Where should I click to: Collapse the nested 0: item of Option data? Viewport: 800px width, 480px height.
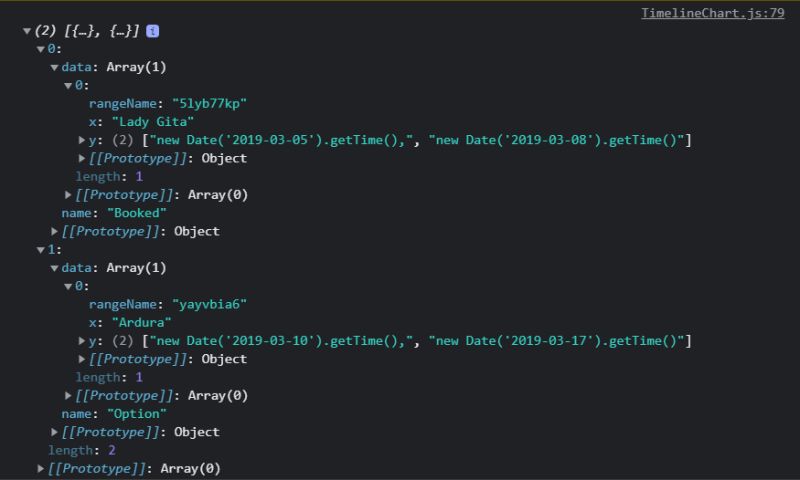68,287
